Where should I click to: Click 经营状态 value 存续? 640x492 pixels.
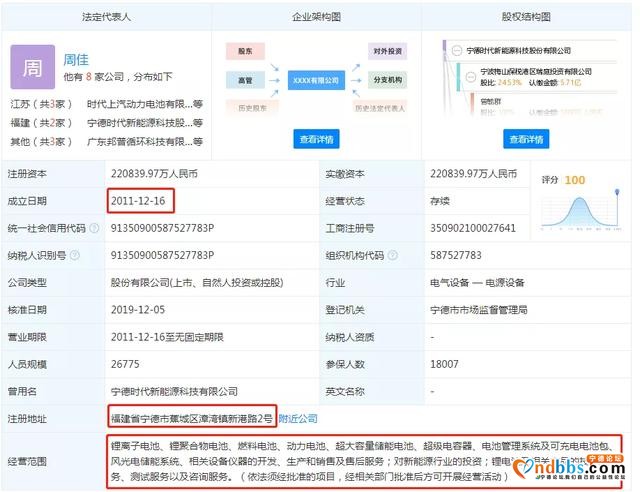440,201
